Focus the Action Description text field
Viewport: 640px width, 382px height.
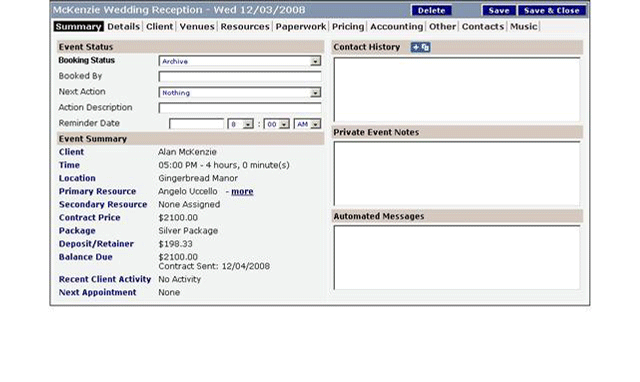pyautogui.click(x=240, y=108)
